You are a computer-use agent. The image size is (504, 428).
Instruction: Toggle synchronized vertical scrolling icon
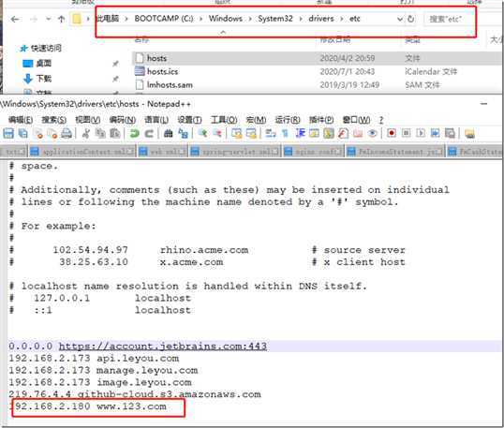[237, 133]
